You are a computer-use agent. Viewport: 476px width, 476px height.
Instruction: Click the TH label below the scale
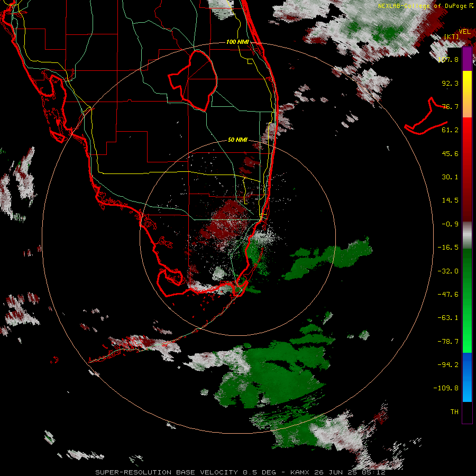click(454, 411)
